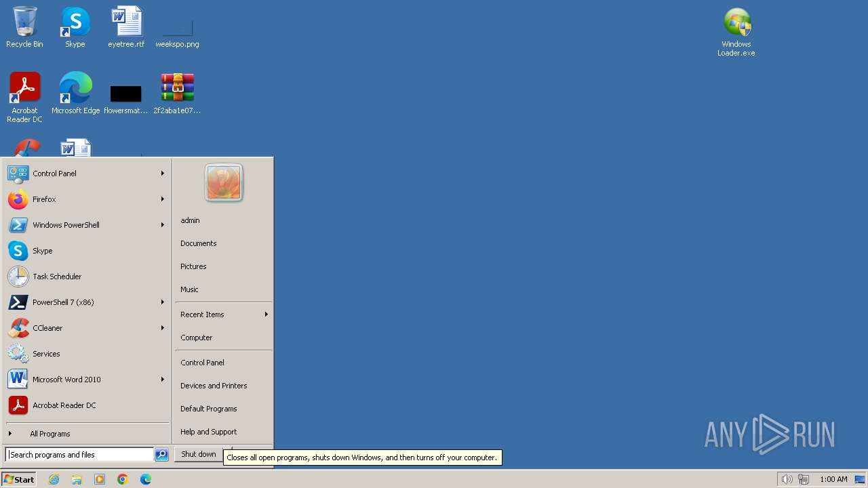The image size is (868, 488).
Task: Open Default Programs
Action: [209, 409]
